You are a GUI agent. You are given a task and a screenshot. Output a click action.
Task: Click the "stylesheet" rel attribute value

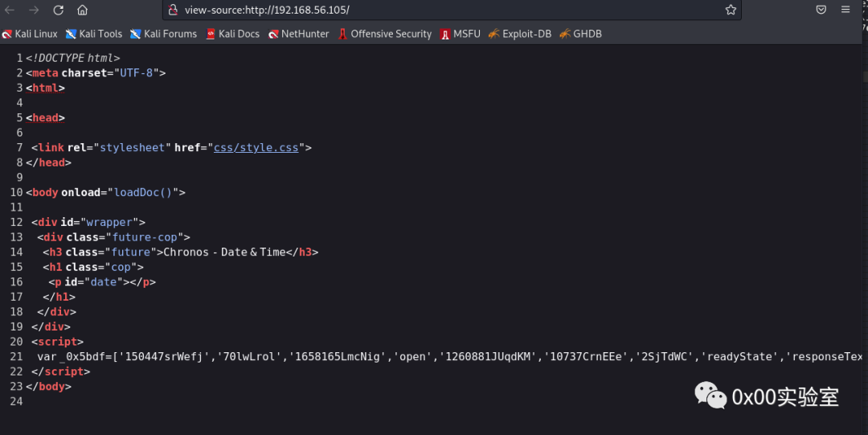click(x=133, y=147)
